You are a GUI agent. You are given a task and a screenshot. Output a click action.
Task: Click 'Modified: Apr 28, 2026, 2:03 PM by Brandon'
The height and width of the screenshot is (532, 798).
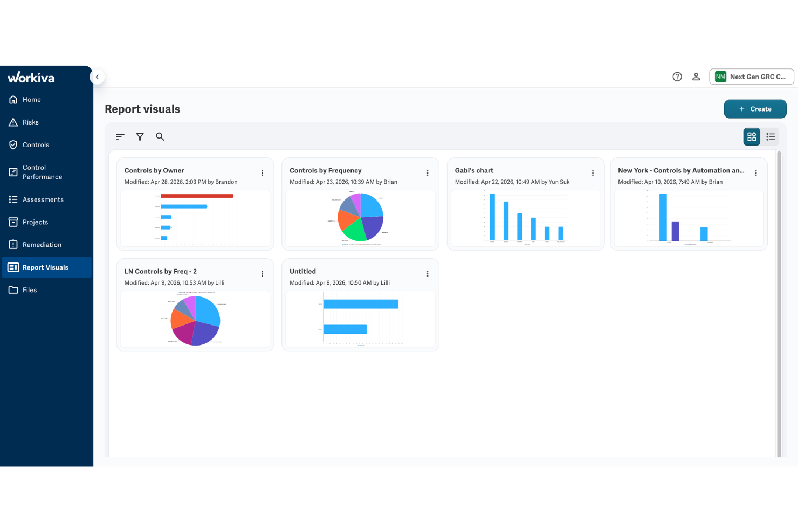pyautogui.click(x=181, y=182)
